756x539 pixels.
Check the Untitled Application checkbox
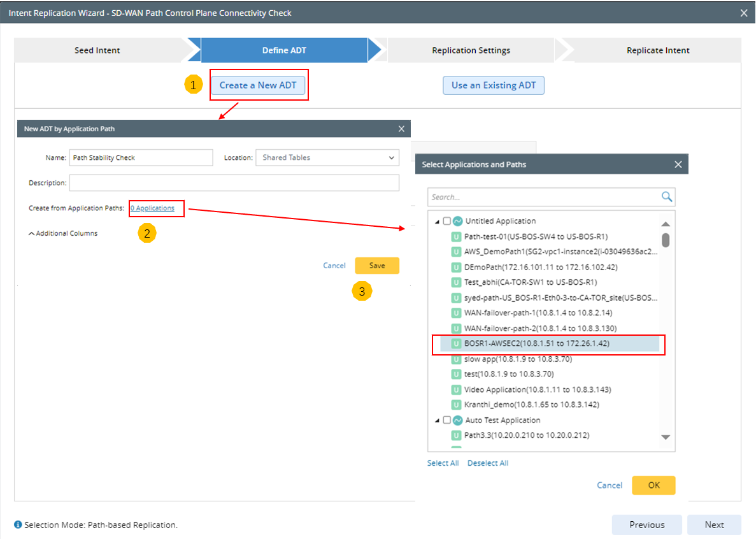tap(447, 221)
